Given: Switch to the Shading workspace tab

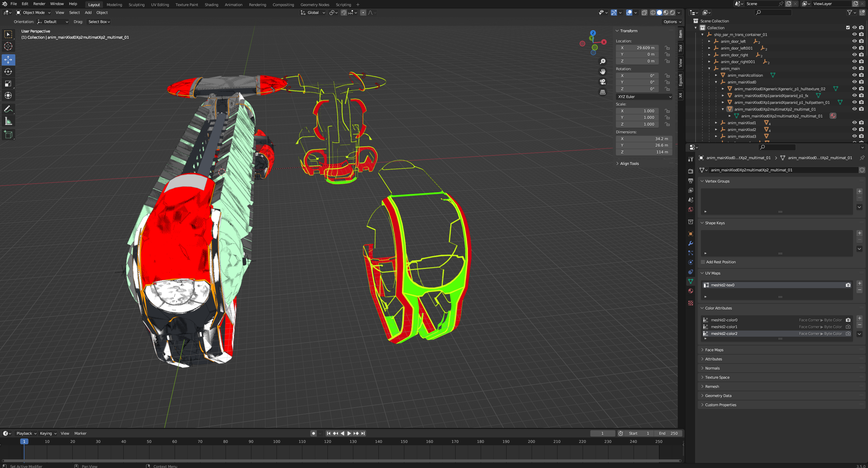Looking at the screenshot, I should [x=211, y=5].
